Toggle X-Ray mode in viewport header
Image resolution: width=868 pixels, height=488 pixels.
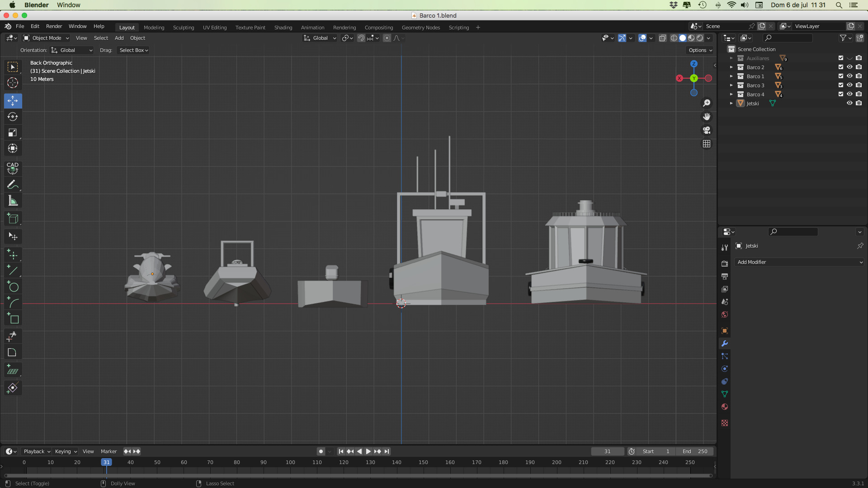point(663,38)
